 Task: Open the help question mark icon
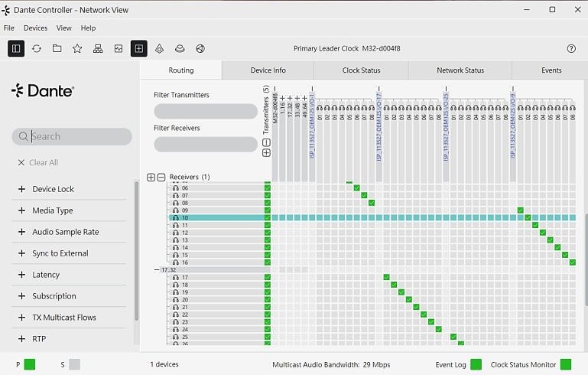point(571,48)
